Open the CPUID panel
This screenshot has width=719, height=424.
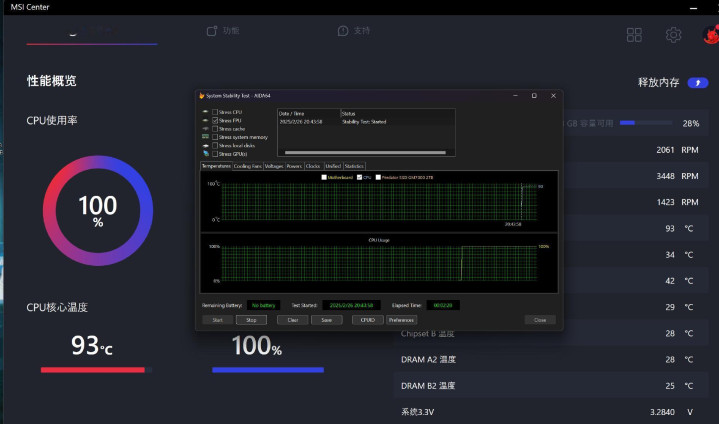(368, 320)
